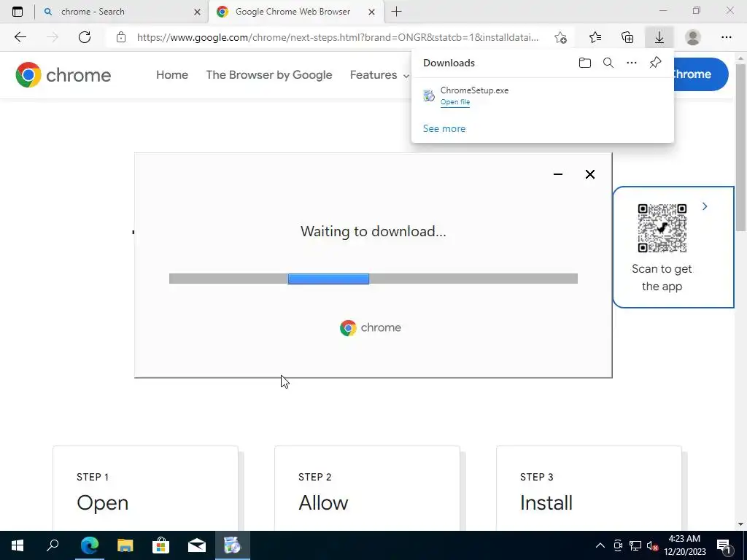This screenshot has width=747, height=560.
Task: Click the download progress bar
Action: pyautogui.click(x=373, y=279)
